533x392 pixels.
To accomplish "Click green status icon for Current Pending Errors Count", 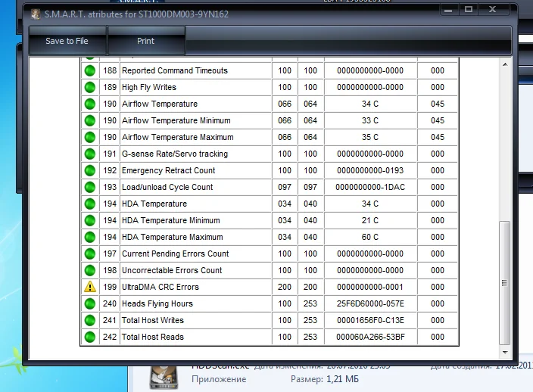I will (90, 254).
